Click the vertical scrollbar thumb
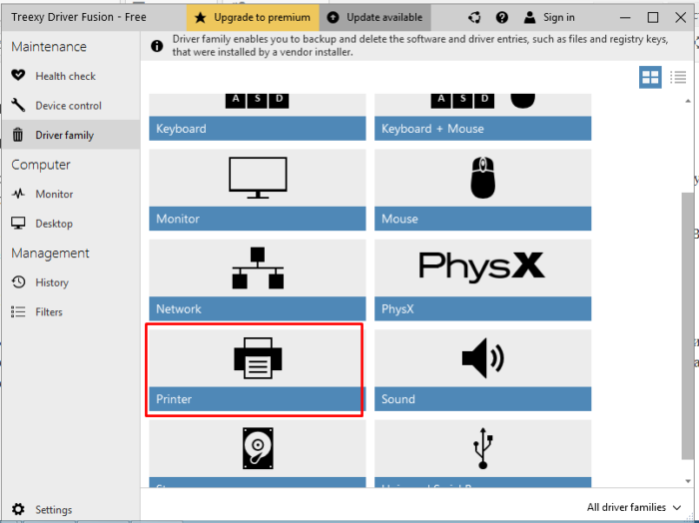This screenshot has height=523, width=699. coord(688,325)
